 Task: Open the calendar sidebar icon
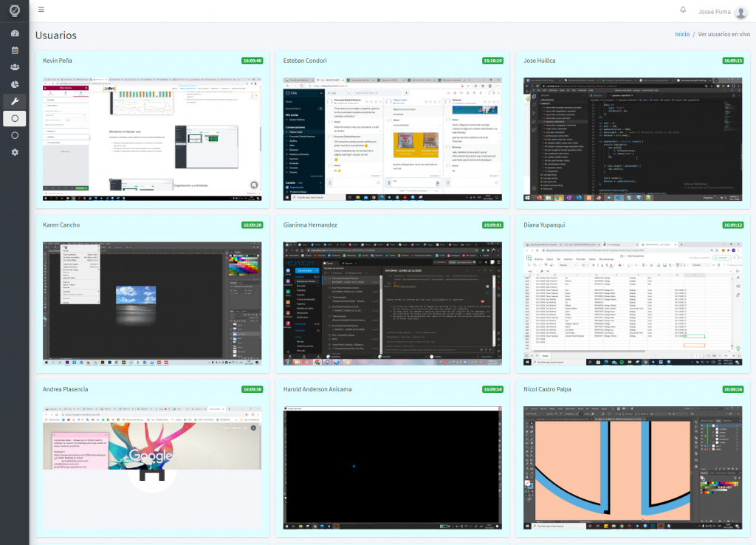[15, 50]
